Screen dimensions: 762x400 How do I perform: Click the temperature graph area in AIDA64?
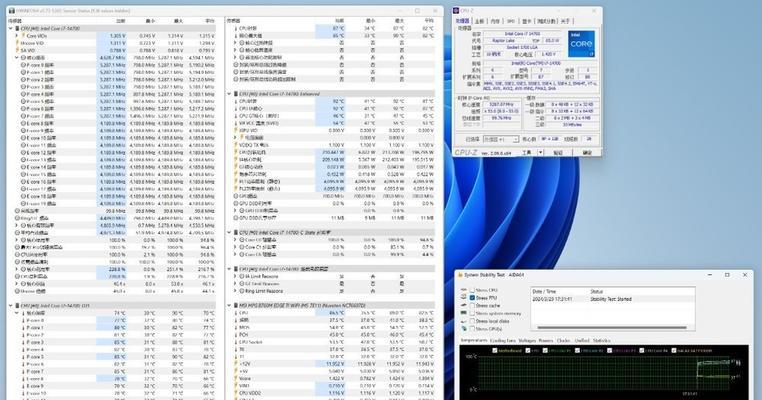pyautogui.click(x=604, y=374)
